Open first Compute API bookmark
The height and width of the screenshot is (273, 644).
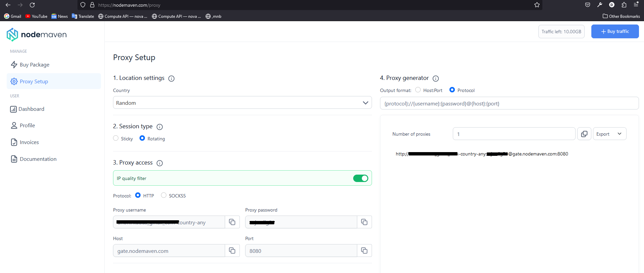(x=123, y=16)
